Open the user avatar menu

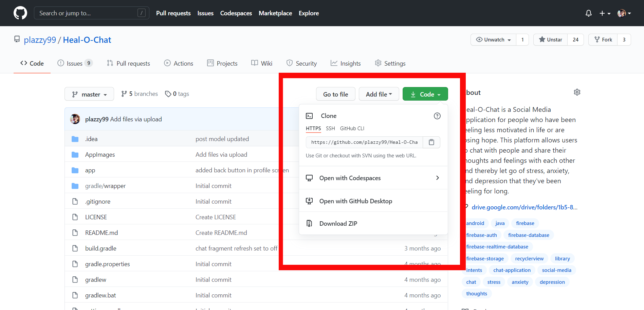point(624,13)
